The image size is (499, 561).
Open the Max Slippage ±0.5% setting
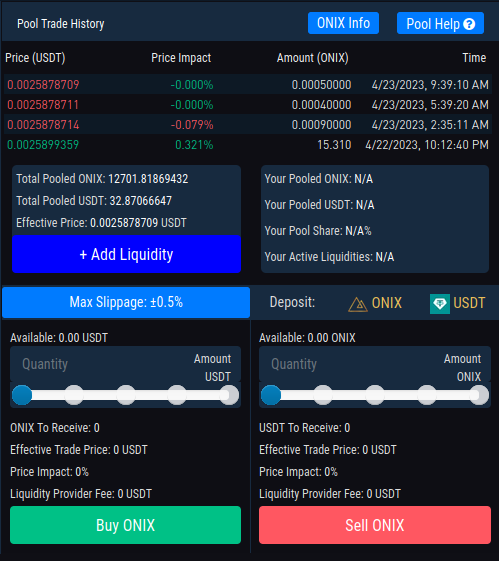[x=126, y=302]
